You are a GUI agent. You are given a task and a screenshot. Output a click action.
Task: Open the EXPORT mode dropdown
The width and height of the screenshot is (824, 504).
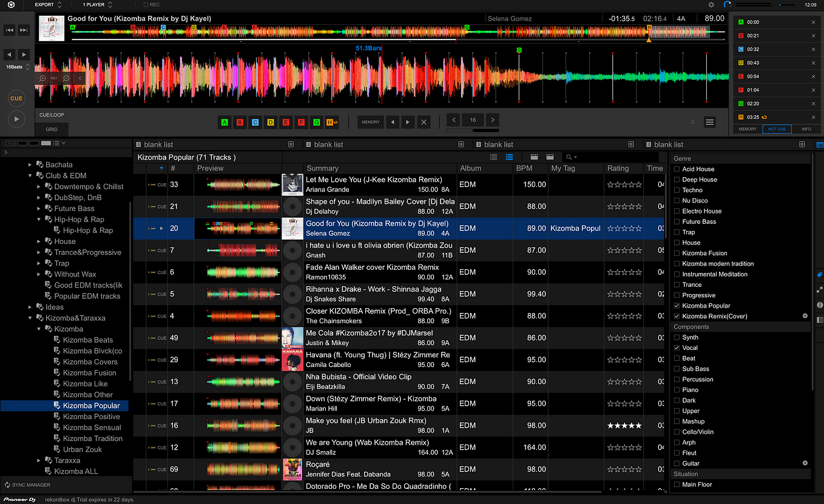tap(49, 5)
